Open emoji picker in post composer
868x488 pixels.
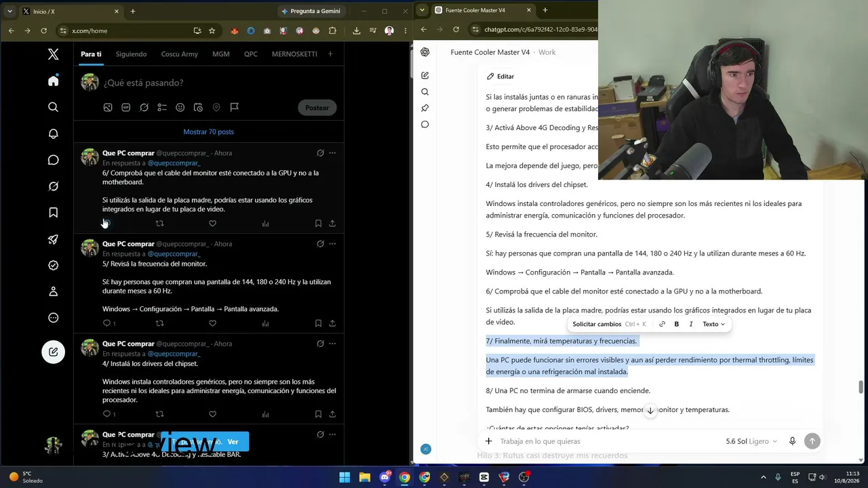(180, 107)
